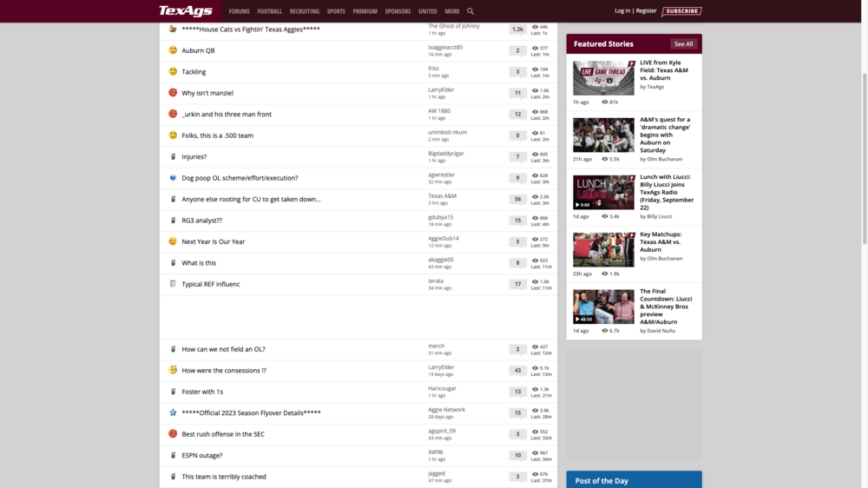Screen dimensions: 868x488
Task: Open user profile Aggie Network
Action: 446,409
